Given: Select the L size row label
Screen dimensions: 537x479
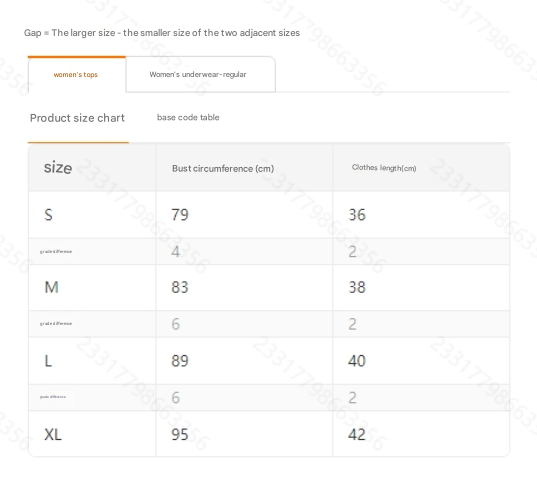Looking at the screenshot, I should click(48, 361).
